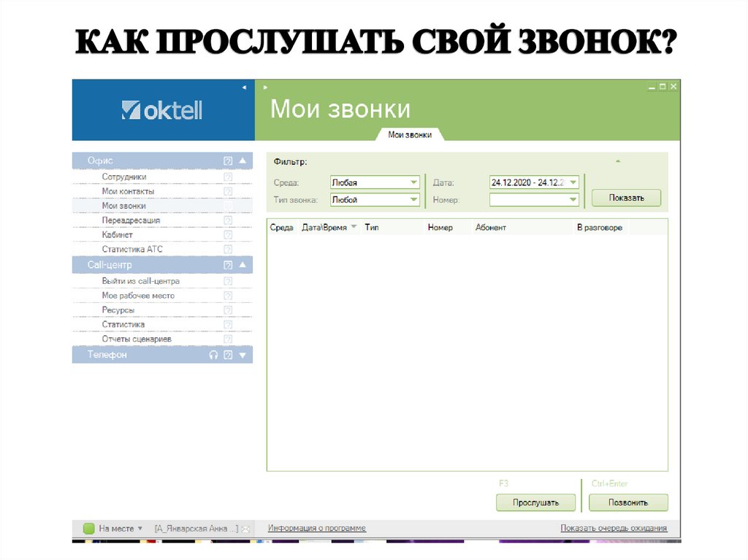
Task: Open help icon beside Кабинет
Action: tap(228, 234)
